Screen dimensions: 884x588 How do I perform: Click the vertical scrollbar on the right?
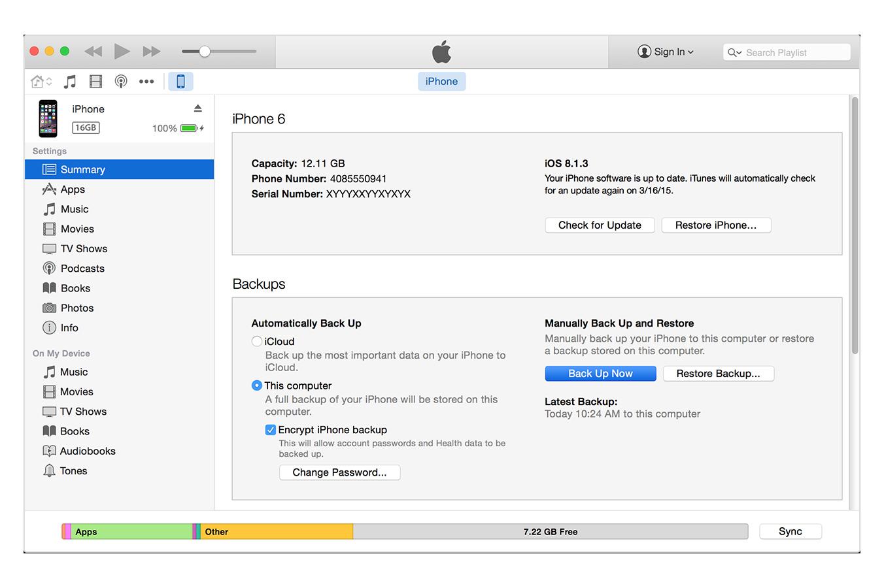pyautogui.click(x=855, y=225)
